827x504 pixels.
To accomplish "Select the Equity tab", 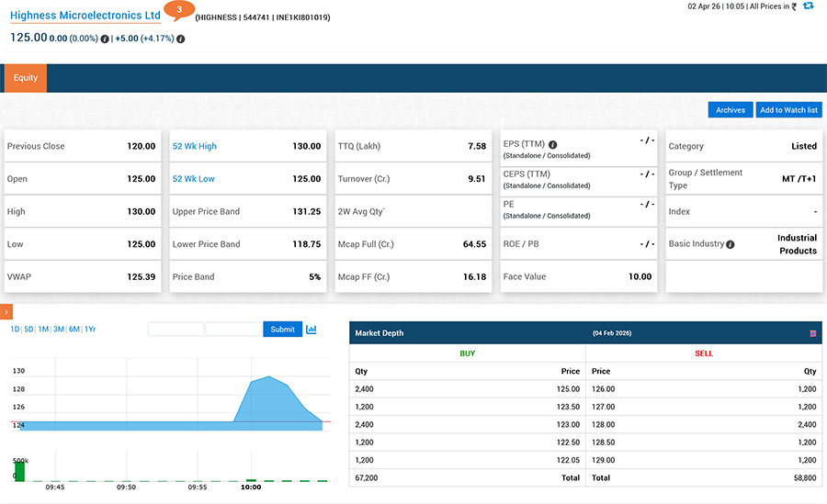I will [26, 78].
